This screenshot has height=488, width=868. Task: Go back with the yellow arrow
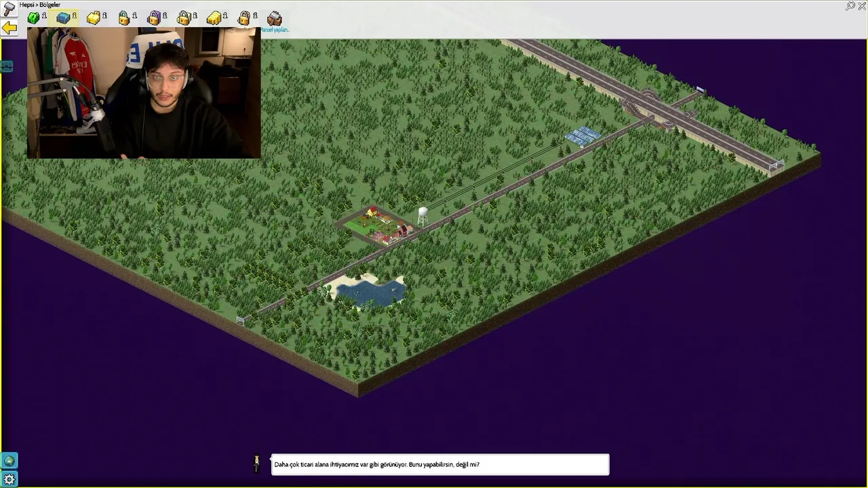[9, 28]
